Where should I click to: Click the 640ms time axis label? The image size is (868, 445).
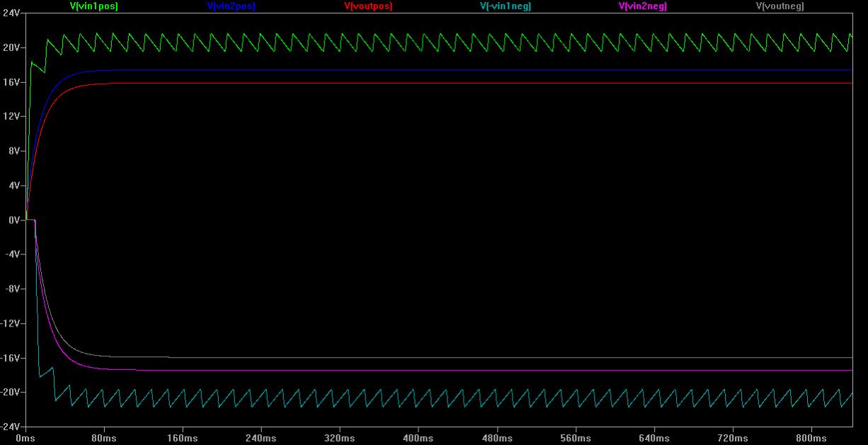(x=654, y=439)
